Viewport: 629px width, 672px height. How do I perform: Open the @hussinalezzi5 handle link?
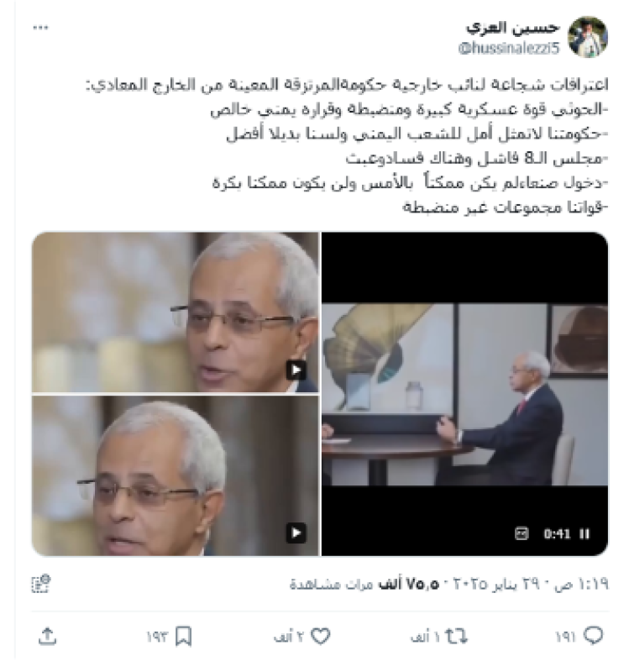[x=509, y=48]
